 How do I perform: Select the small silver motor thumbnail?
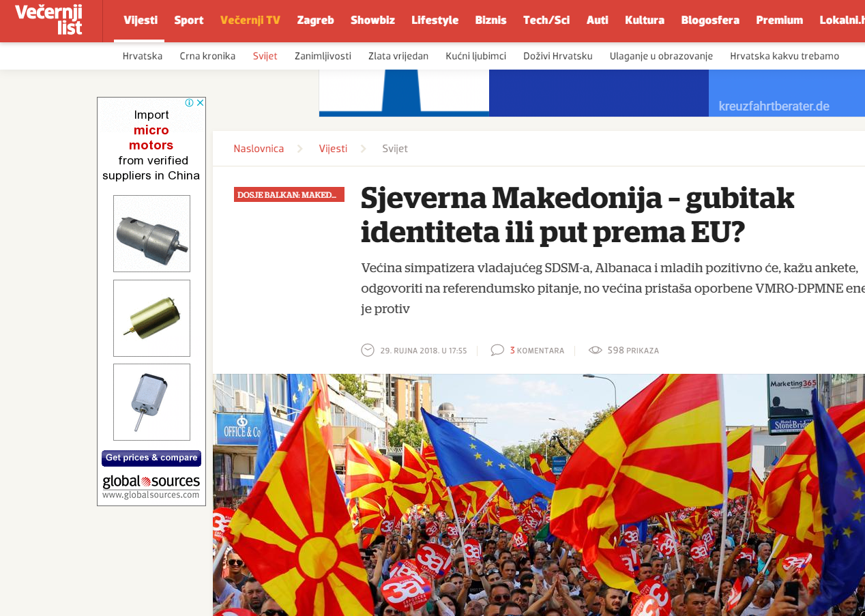coord(151,402)
